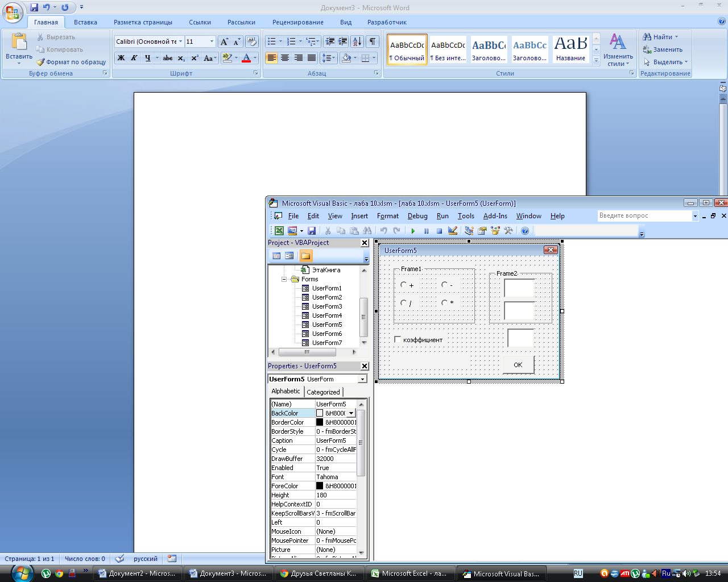Click the superscript icon in Word
This screenshot has height=582, width=728.
click(195, 58)
